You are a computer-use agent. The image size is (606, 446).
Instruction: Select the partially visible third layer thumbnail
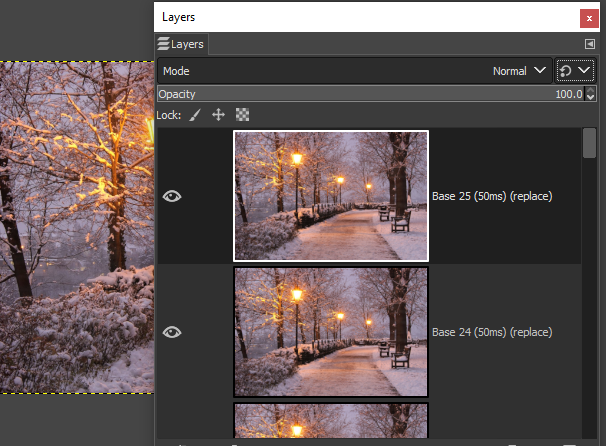click(331, 420)
